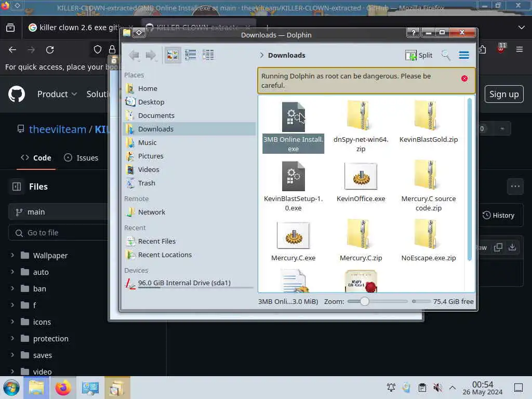Open History link on GitHub
Viewport: 532px width, 399px height.
[498, 215]
